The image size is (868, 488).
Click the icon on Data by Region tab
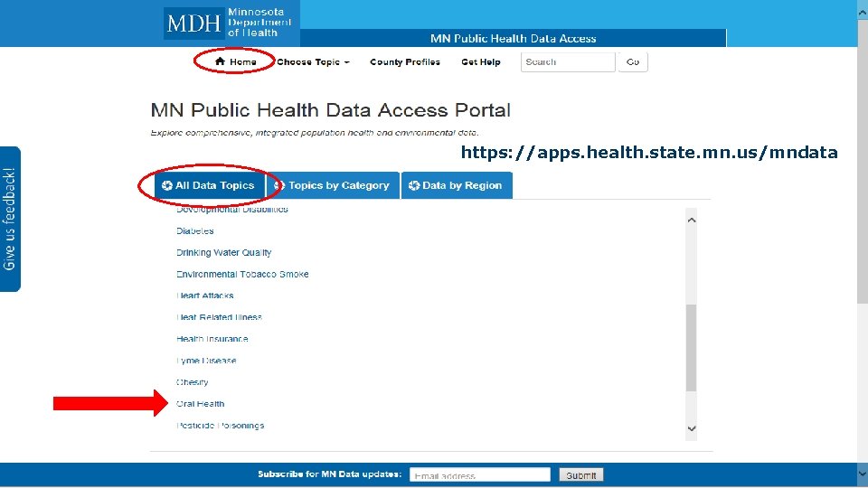point(414,185)
